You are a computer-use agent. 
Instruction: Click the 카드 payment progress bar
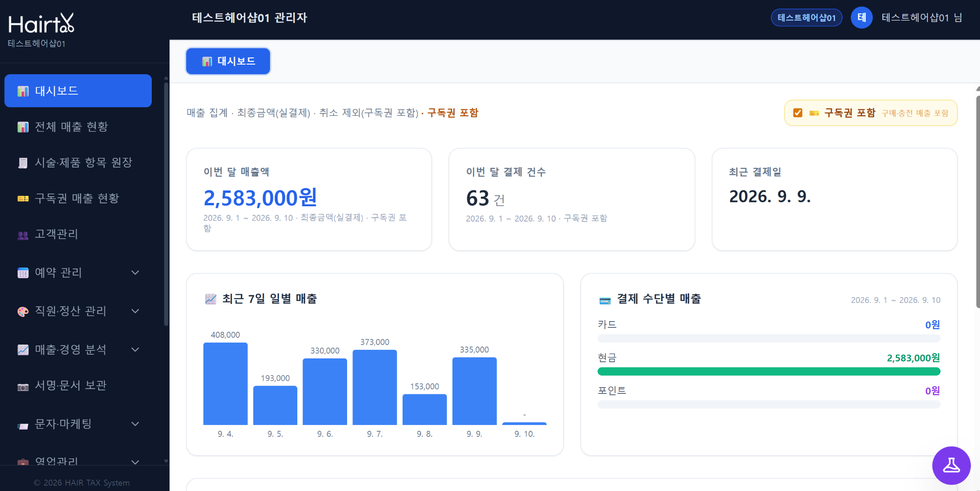768,339
